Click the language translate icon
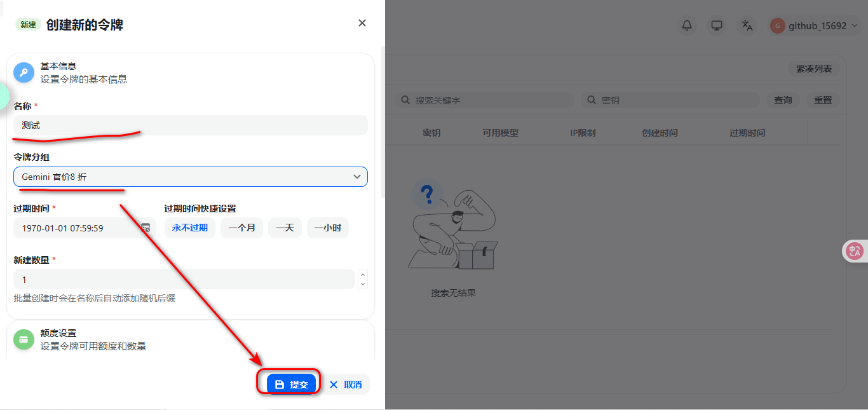Screen dimensions: 868x410 tap(747, 25)
